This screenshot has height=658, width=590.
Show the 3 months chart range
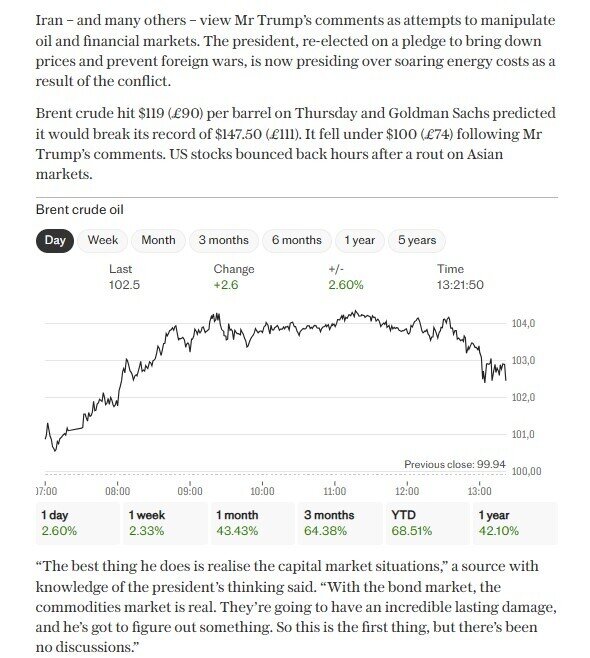224,240
